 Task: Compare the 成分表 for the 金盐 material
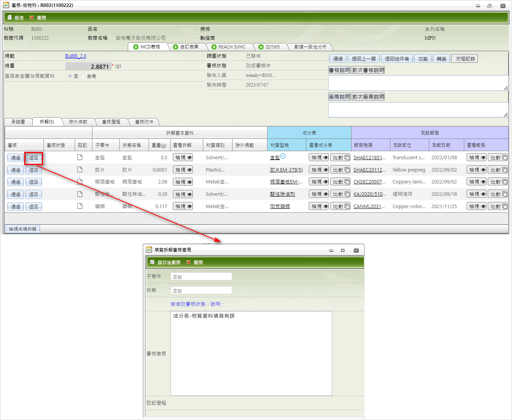[340, 157]
